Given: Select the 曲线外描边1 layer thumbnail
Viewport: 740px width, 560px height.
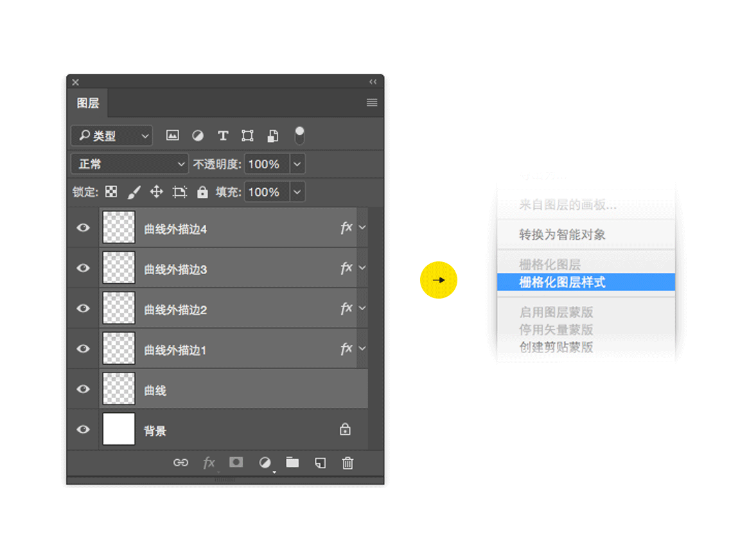Looking at the screenshot, I should [119, 348].
